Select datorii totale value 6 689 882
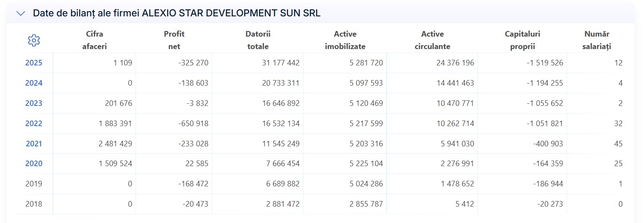 [x=283, y=184]
